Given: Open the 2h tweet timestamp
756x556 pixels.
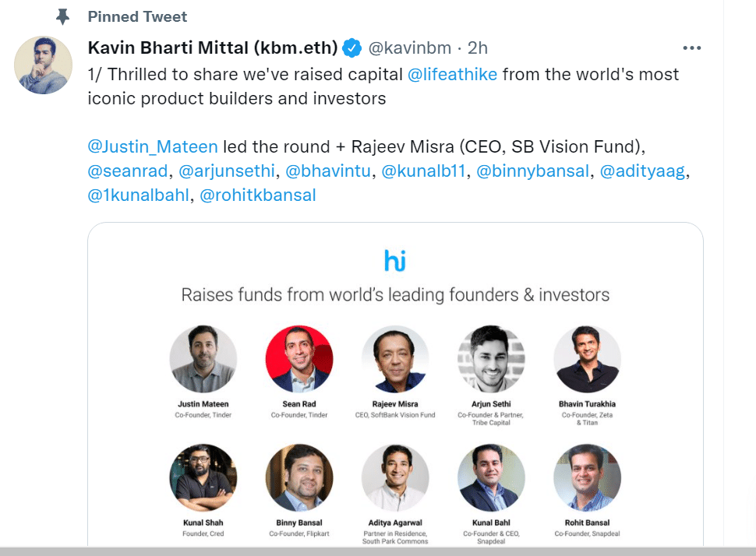Looking at the screenshot, I should pos(477,48).
